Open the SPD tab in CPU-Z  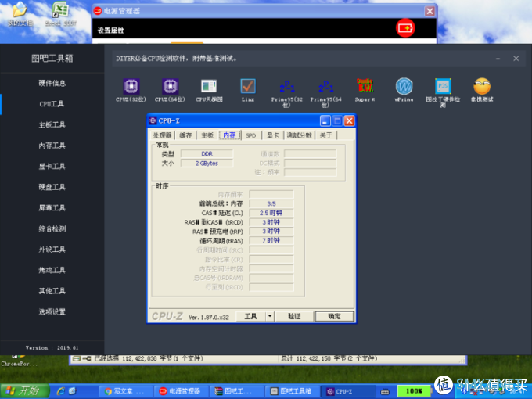coord(250,135)
